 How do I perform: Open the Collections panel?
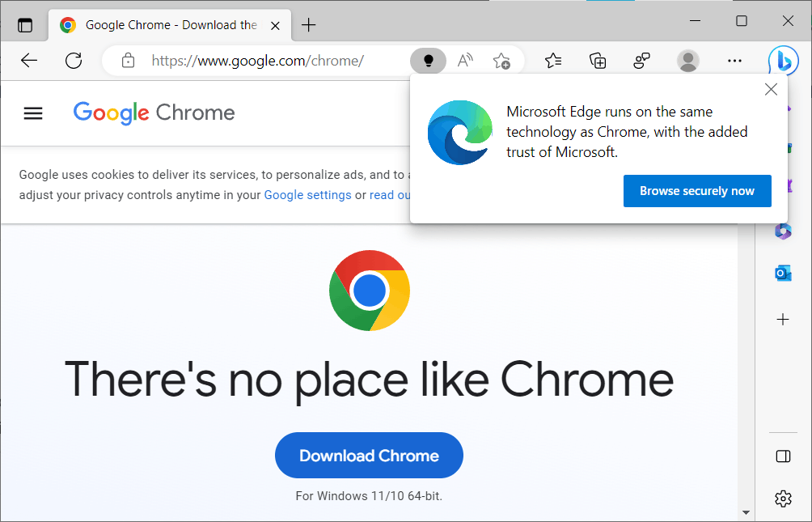pos(597,60)
